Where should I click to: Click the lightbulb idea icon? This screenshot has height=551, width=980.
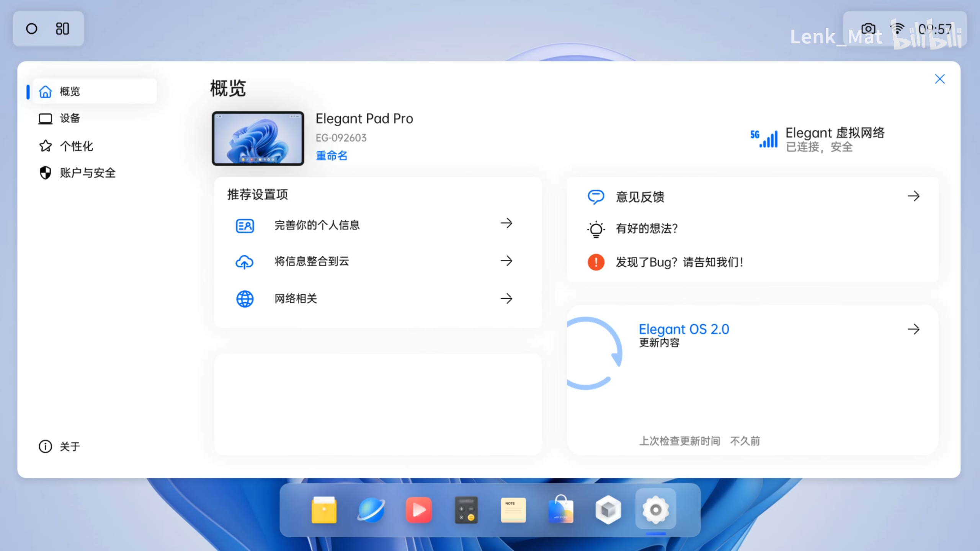(x=596, y=229)
